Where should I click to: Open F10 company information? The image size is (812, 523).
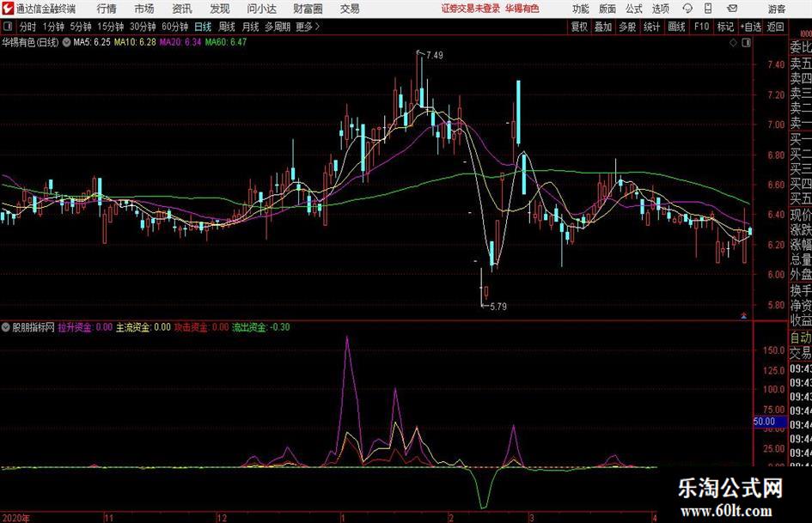coord(701,27)
